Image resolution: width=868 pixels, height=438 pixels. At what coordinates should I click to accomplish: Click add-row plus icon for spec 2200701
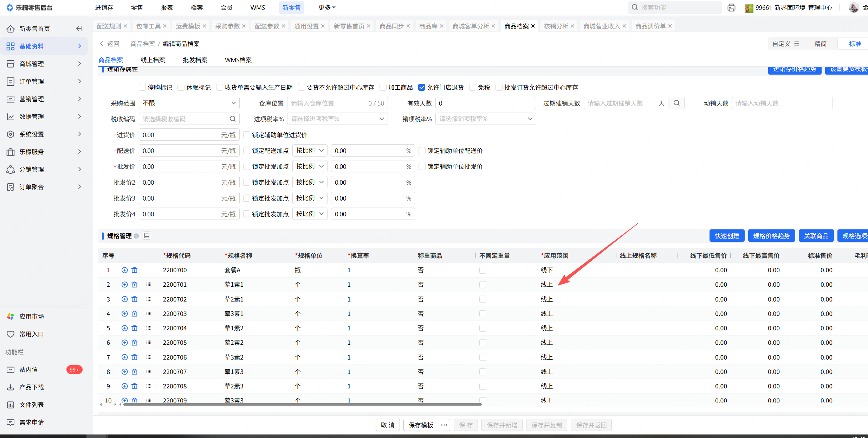point(124,285)
